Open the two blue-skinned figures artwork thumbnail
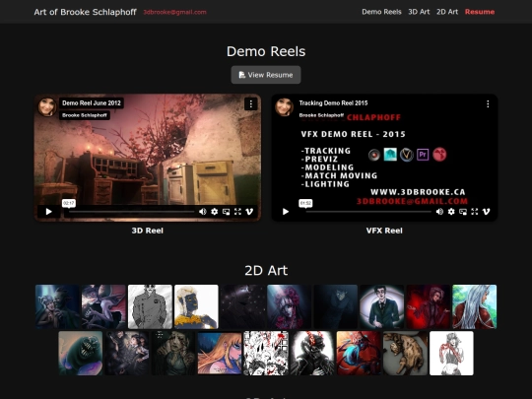Image resolution: width=532 pixels, height=399 pixels. pyautogui.click(x=57, y=306)
